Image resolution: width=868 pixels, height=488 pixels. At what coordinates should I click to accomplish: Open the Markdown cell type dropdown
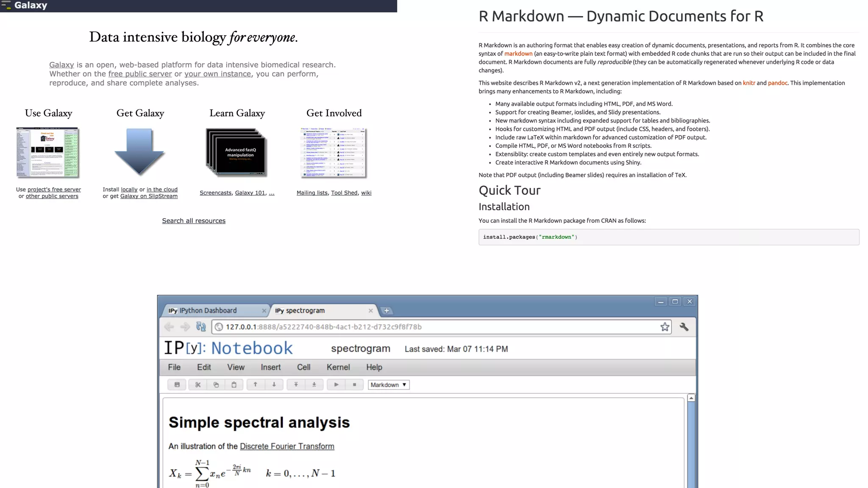coord(389,385)
